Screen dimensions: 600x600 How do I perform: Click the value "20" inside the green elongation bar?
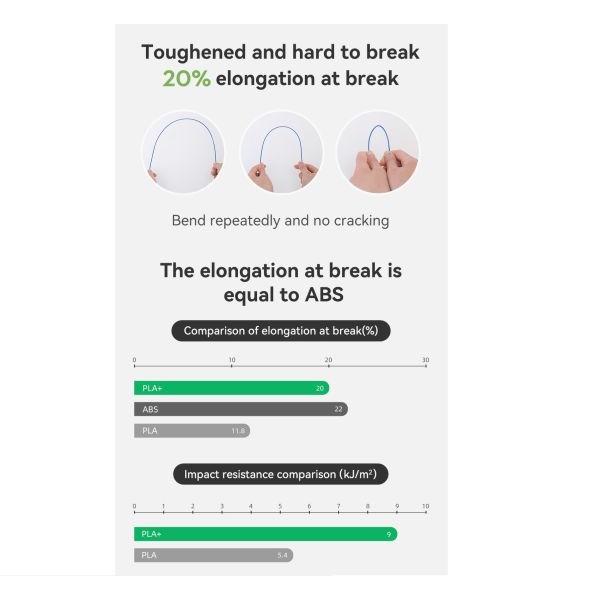pyautogui.click(x=320, y=388)
